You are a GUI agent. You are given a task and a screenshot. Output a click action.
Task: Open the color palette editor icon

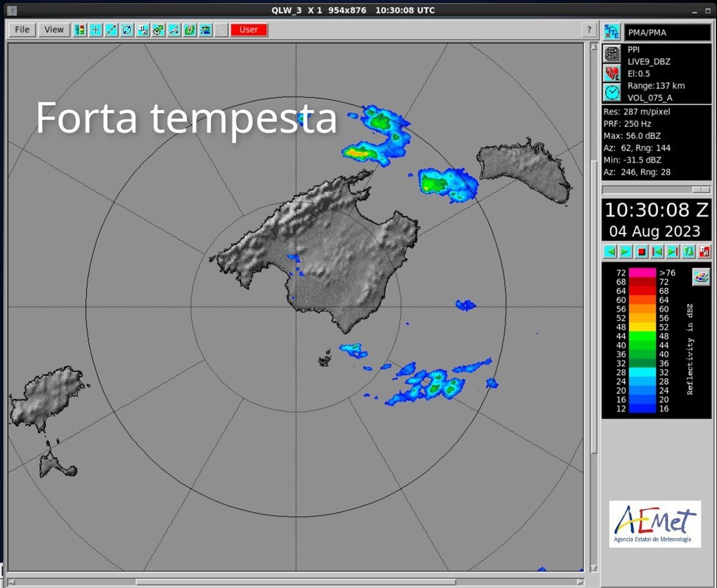tap(701, 277)
